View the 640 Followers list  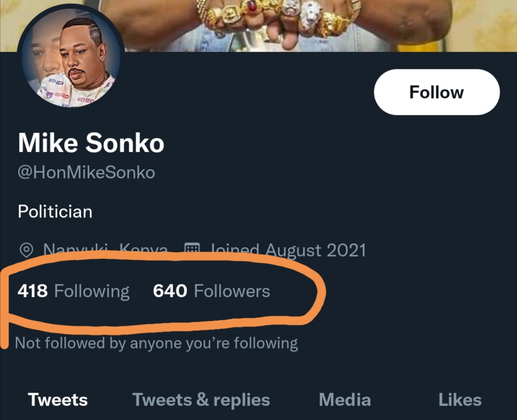click(211, 291)
